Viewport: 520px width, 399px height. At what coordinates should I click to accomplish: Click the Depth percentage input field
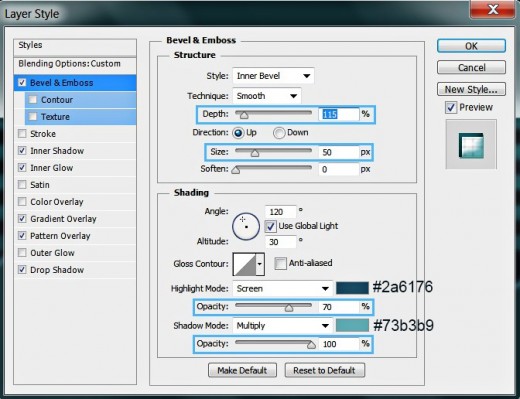(x=339, y=114)
